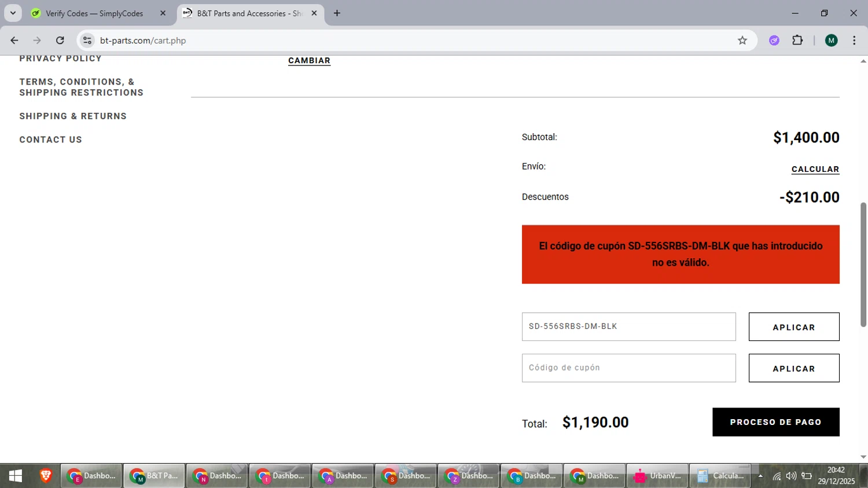The height and width of the screenshot is (488, 868).
Task: Expand the tab search dropdown arrow
Action: 13,13
